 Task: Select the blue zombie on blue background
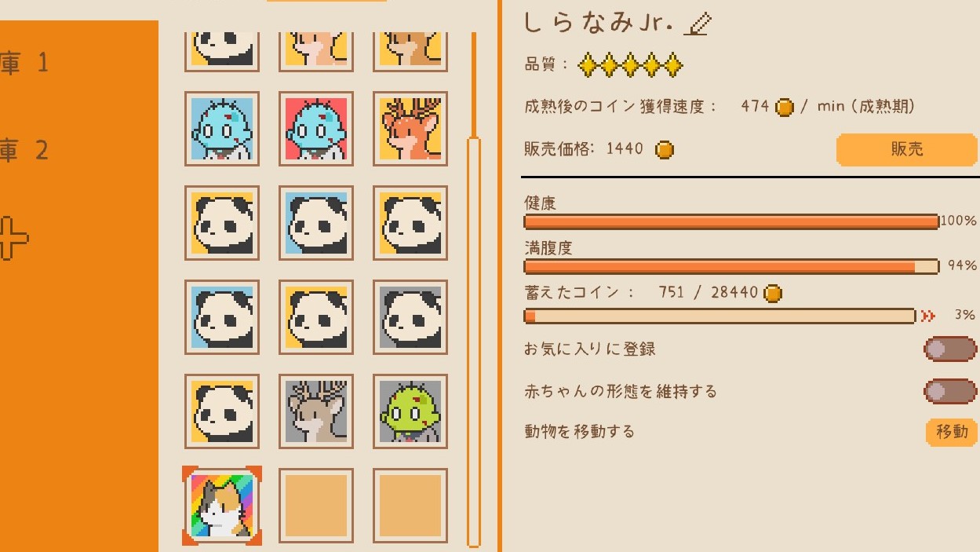(x=222, y=129)
